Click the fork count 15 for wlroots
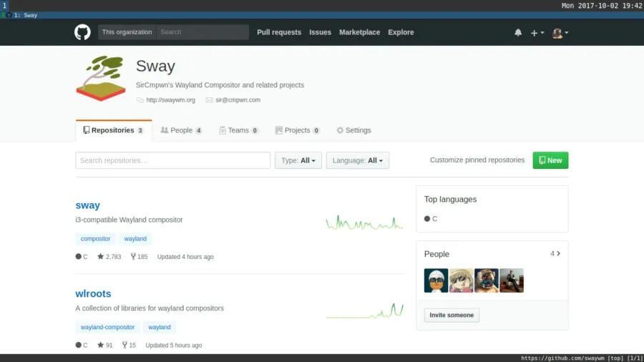Viewport: 644px width, 362px height. pos(129,345)
